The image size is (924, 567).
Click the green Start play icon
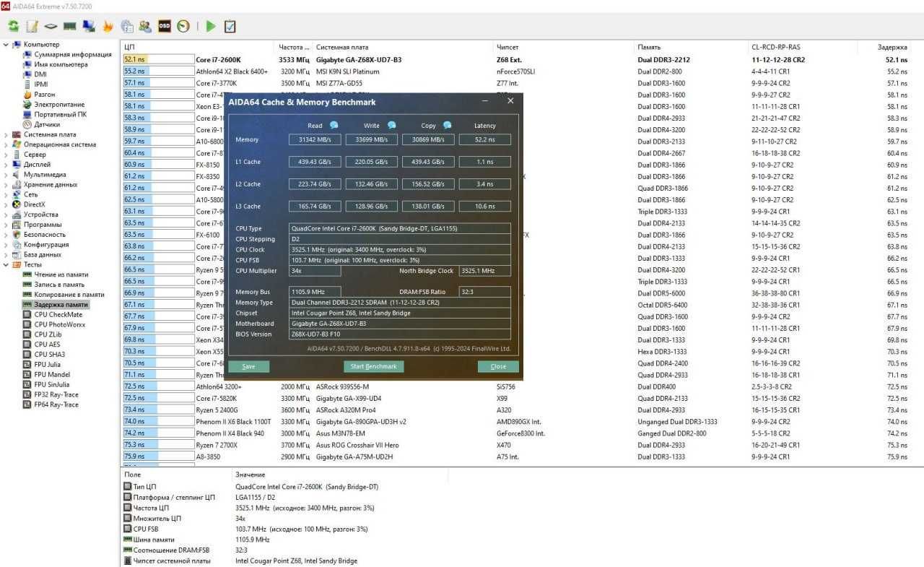(x=211, y=27)
